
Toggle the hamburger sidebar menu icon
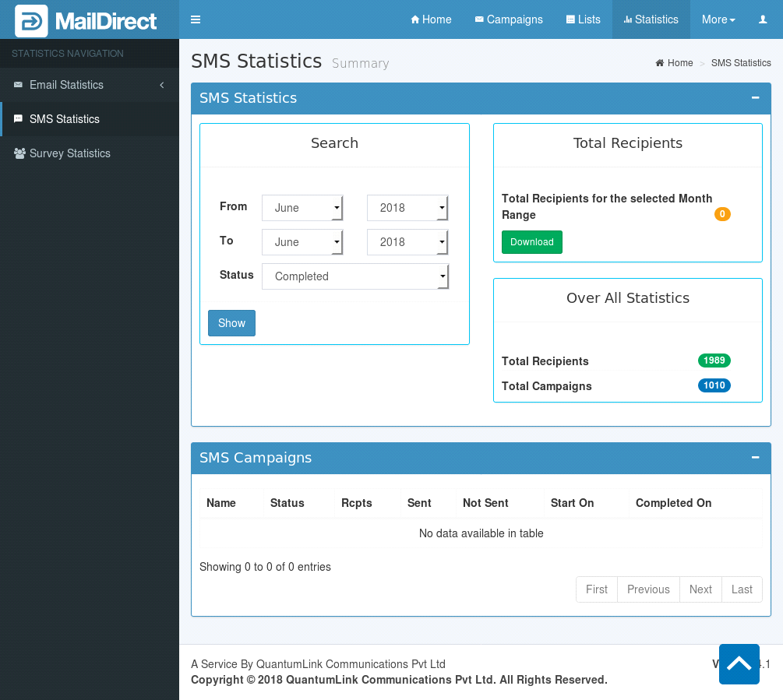(196, 19)
